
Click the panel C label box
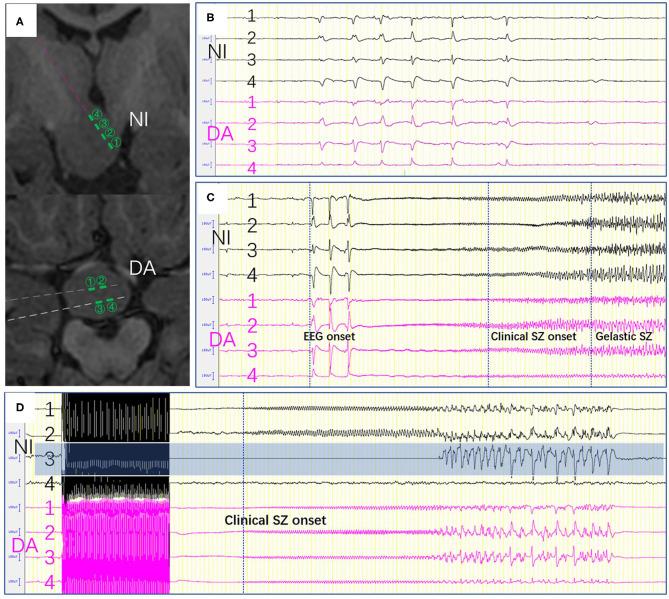tap(210, 199)
